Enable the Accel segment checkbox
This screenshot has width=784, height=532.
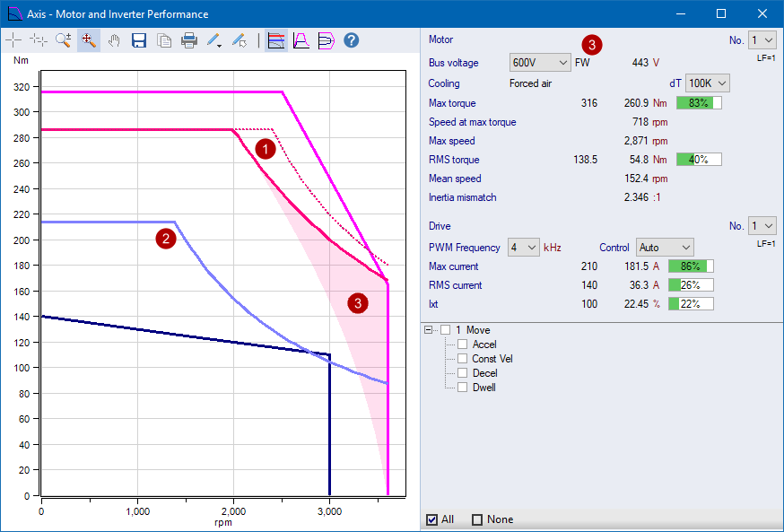pos(463,344)
